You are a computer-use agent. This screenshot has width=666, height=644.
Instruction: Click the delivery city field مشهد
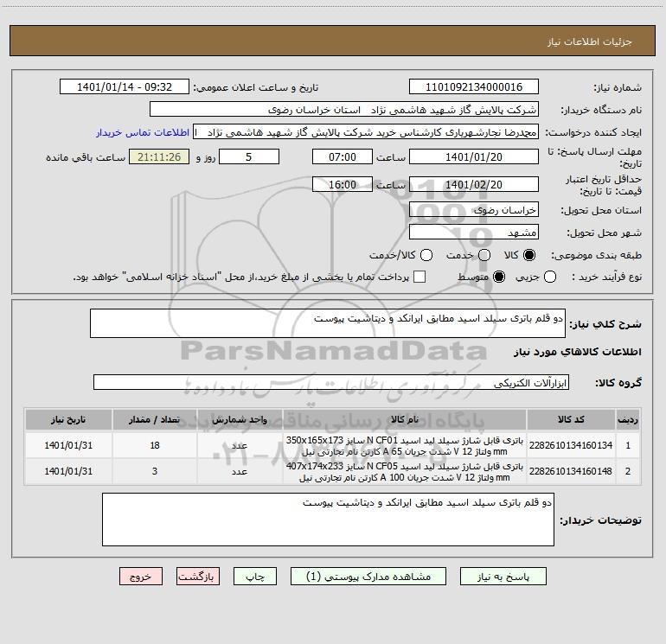point(474,233)
